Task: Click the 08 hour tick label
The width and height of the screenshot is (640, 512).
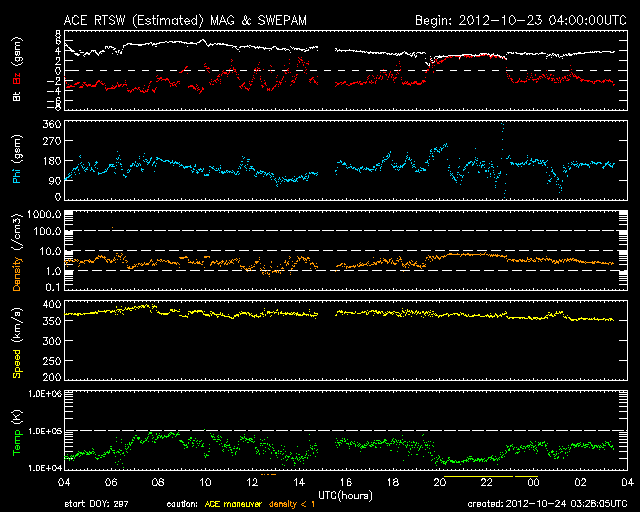Action: point(159,483)
